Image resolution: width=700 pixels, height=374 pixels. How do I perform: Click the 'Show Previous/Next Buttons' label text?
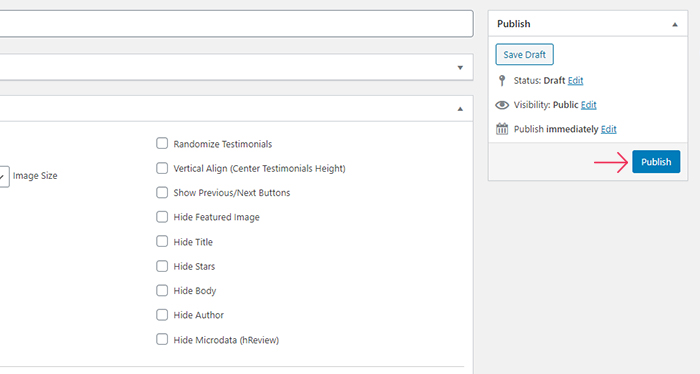coord(232,193)
